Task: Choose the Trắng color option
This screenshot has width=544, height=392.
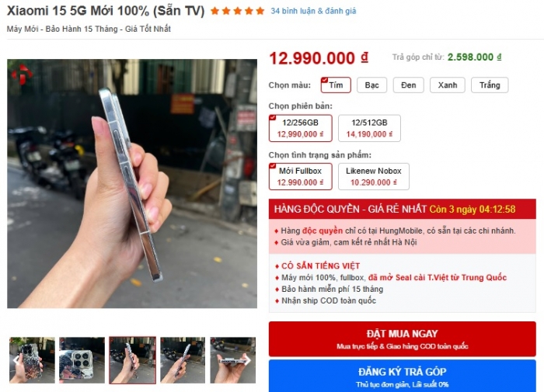Action: pyautogui.click(x=490, y=85)
